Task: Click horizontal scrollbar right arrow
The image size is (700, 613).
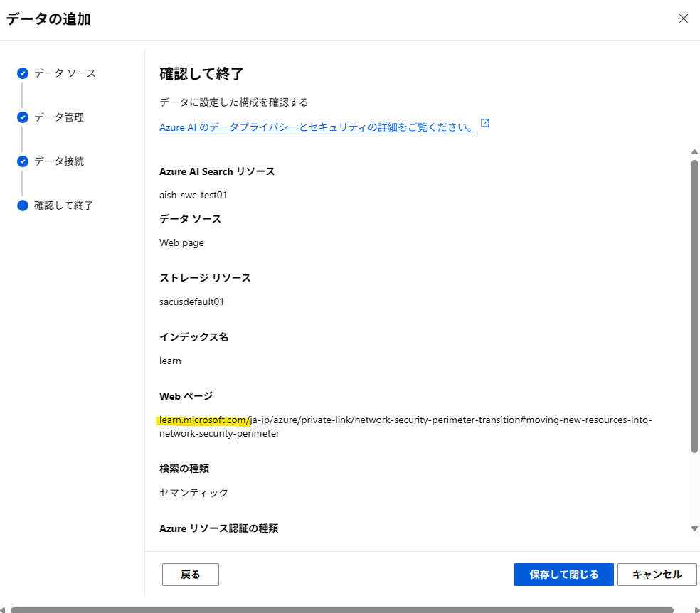Action: pos(697,610)
